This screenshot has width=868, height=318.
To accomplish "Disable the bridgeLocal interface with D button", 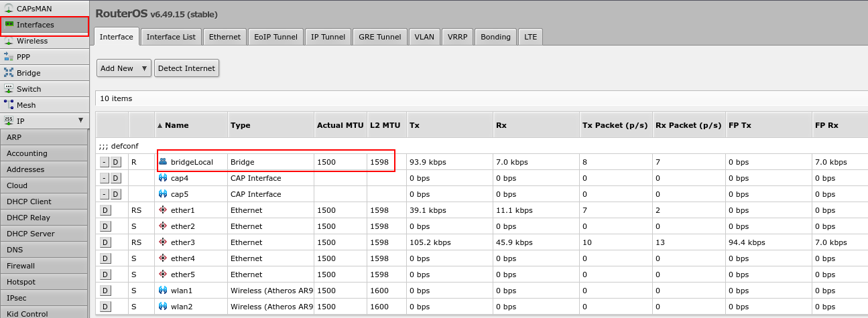I will click(115, 162).
